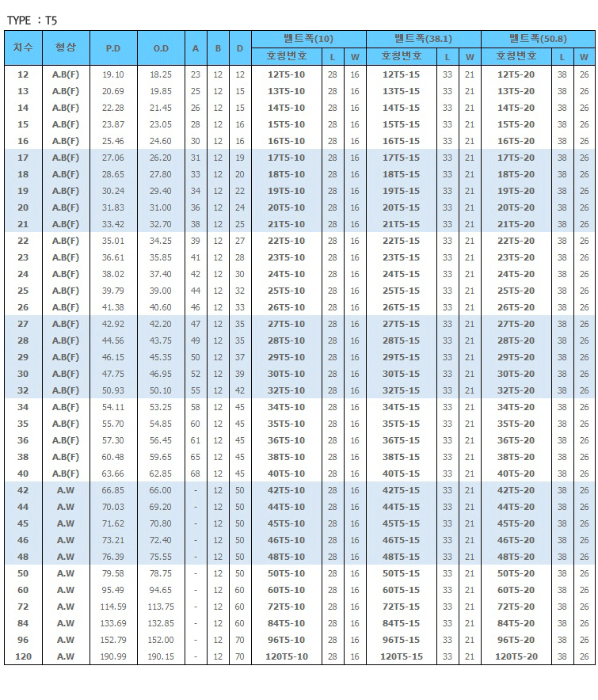Select part number 23T5-15
The width and height of the screenshot is (598, 700).
(401, 257)
